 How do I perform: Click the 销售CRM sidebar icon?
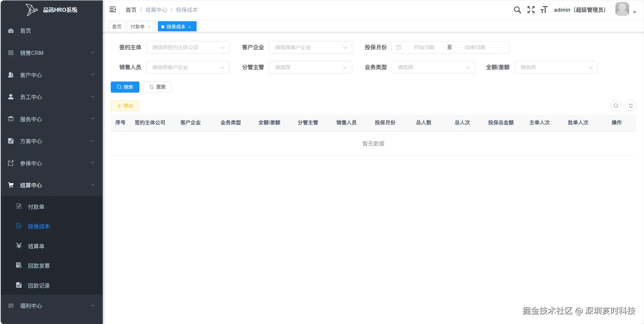[x=11, y=53]
